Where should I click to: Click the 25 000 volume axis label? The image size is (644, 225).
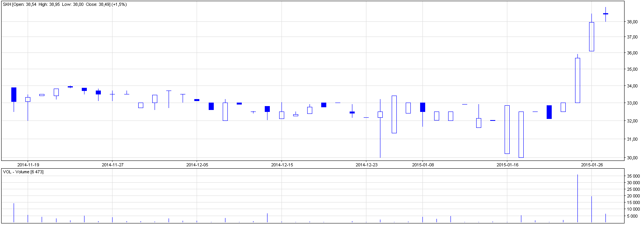[633, 189]
